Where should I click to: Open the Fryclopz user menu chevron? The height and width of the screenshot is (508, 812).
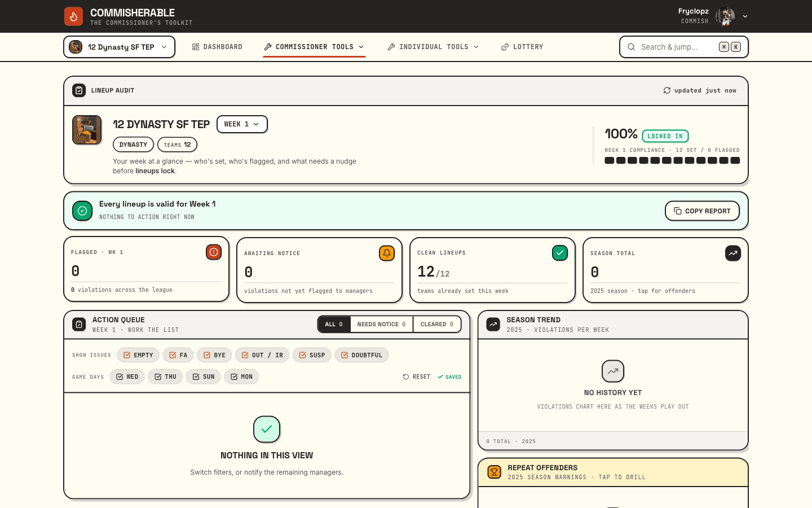click(745, 16)
